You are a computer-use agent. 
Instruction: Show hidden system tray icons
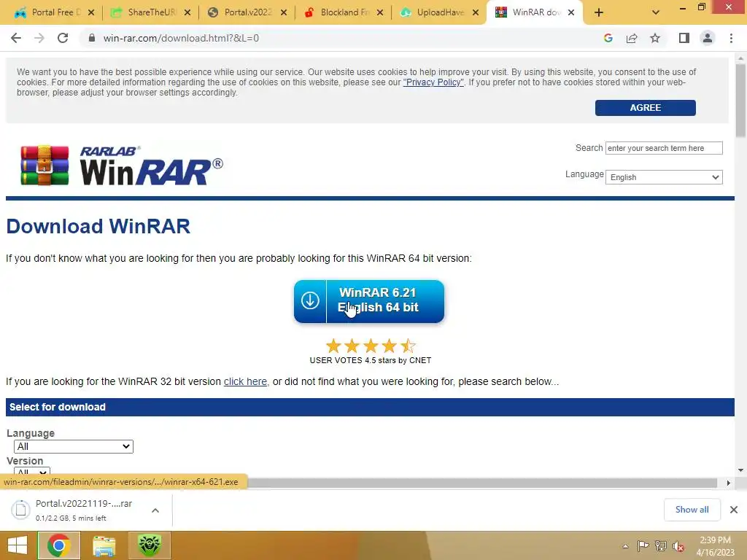[x=625, y=546]
